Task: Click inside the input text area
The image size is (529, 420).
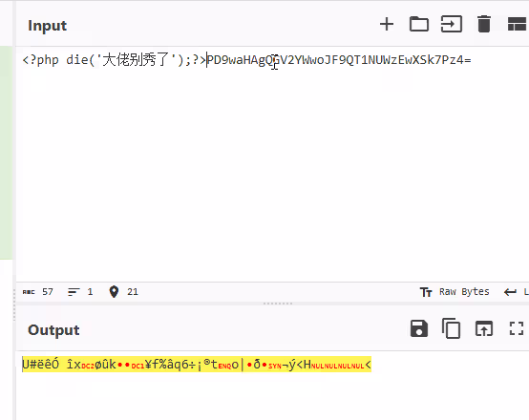Action: tap(272, 164)
